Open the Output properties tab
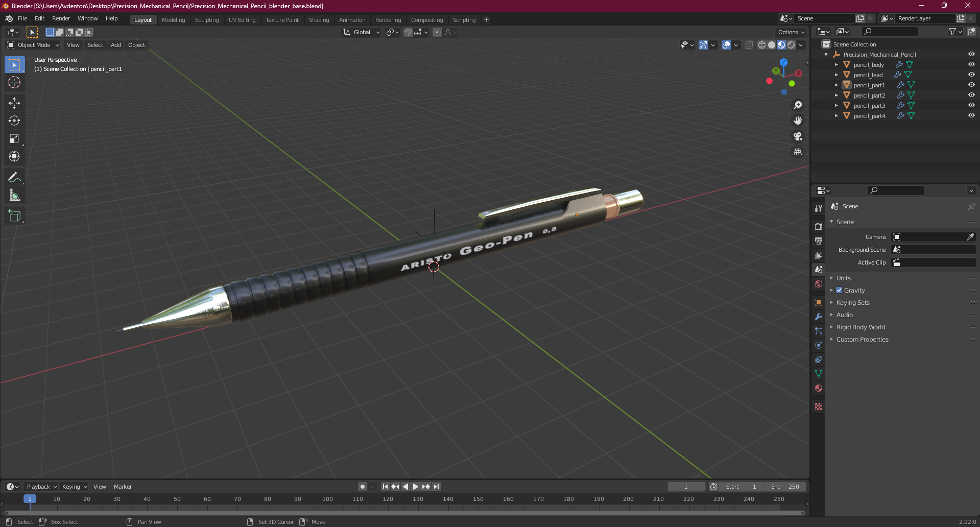Screen dimensions: 980x527 [819, 241]
